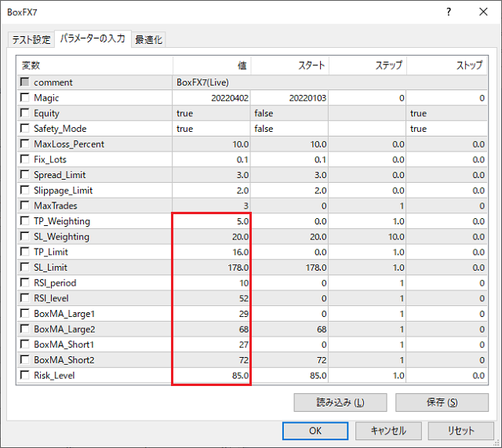The height and width of the screenshot is (448, 502).
Task: Enable the Equity optimization checkbox
Action: pos(24,113)
